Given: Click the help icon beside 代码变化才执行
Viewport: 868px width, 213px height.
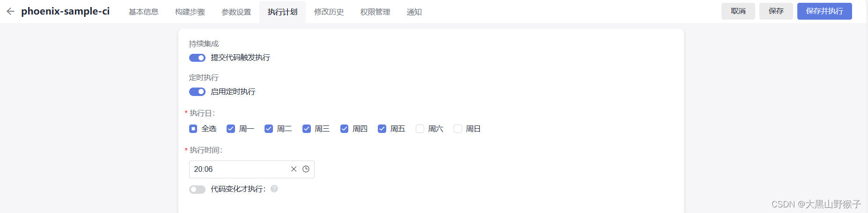Looking at the screenshot, I should [274, 189].
